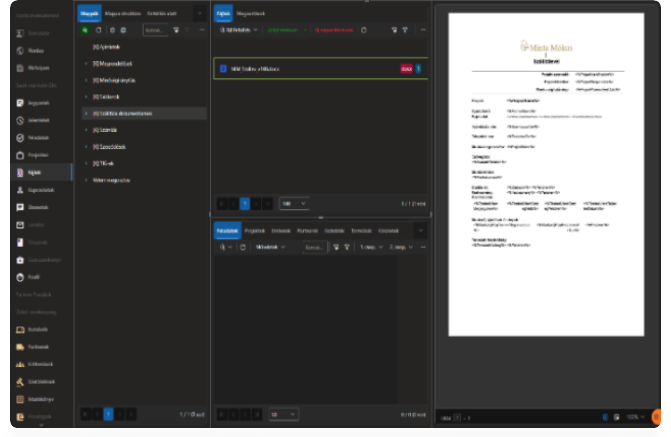Click the docx file row in the Fájlok list

(321, 68)
